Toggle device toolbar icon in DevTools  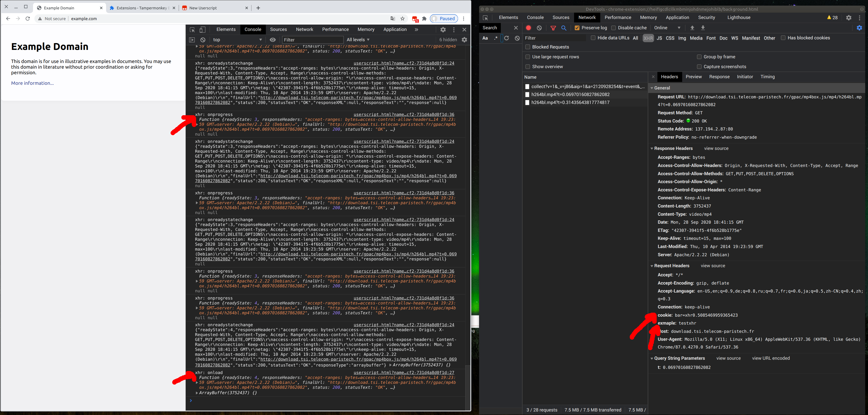point(202,30)
